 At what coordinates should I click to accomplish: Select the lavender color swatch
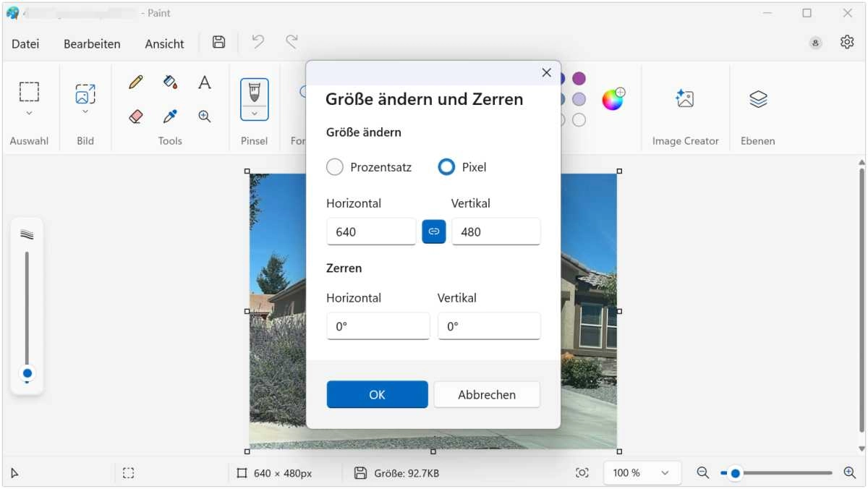tap(579, 99)
